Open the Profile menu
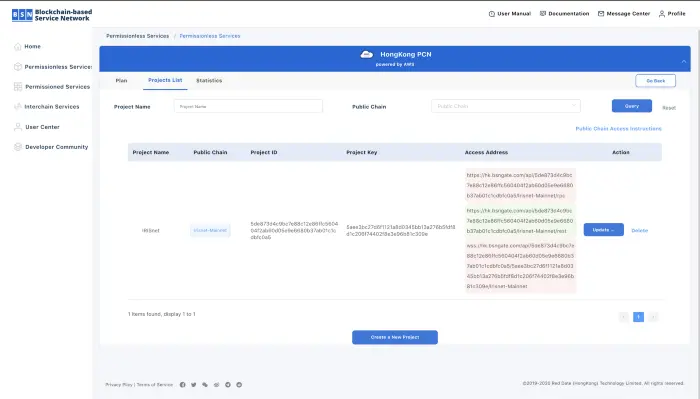The image size is (700, 399). (x=672, y=14)
